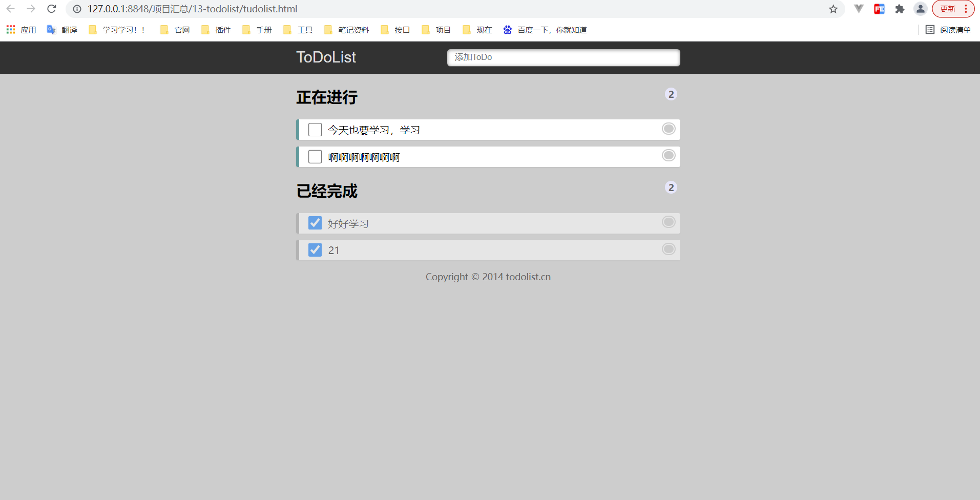Bookmark this page via the star icon
Image resolution: width=980 pixels, height=500 pixels.
(x=832, y=9)
